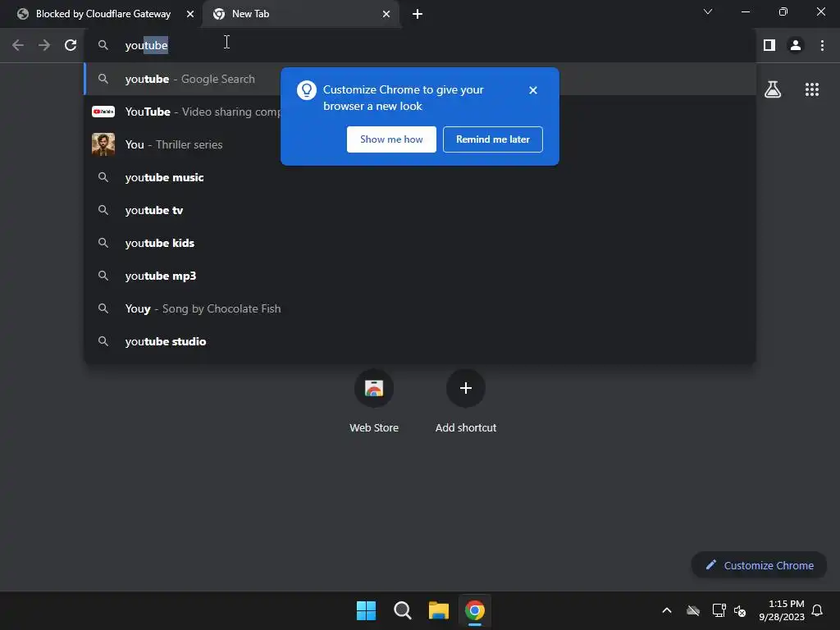The width and height of the screenshot is (840, 630).
Task: Reload the page with the refresh icon
Action: click(71, 45)
